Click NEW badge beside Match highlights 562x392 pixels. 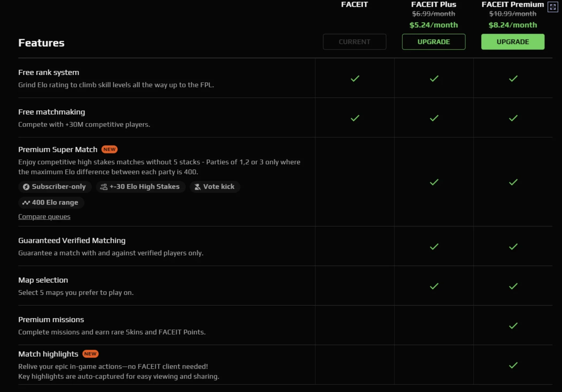[90, 354]
